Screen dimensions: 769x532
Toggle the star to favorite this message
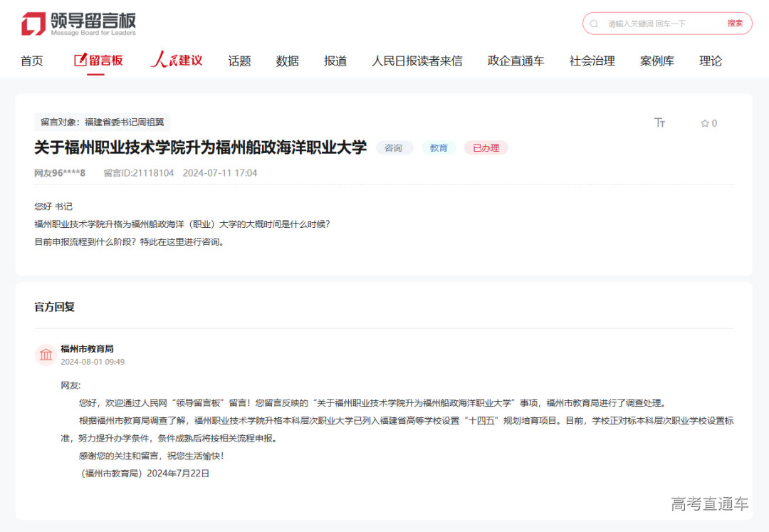[x=703, y=122]
